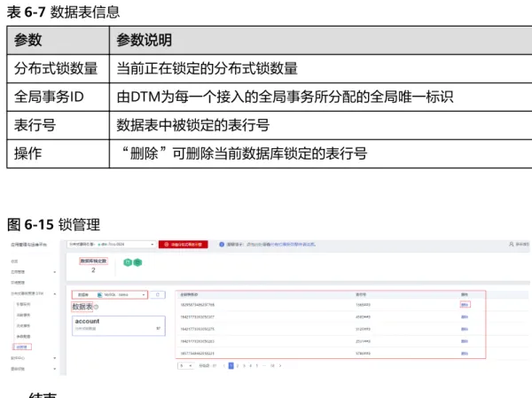Image resolution: width=532 pixels, height=398 pixels.
Task: Click the 数据表 heading in the screenshot
Action: tap(82, 307)
